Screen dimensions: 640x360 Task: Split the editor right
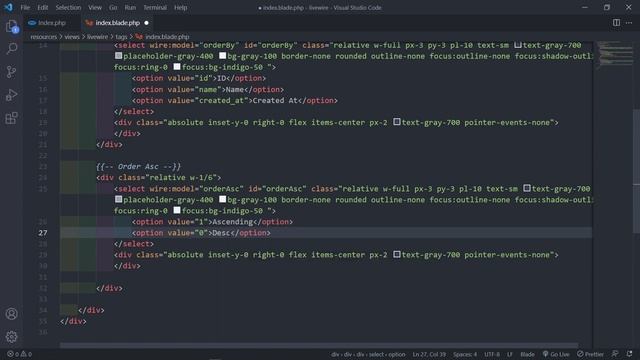point(616,22)
